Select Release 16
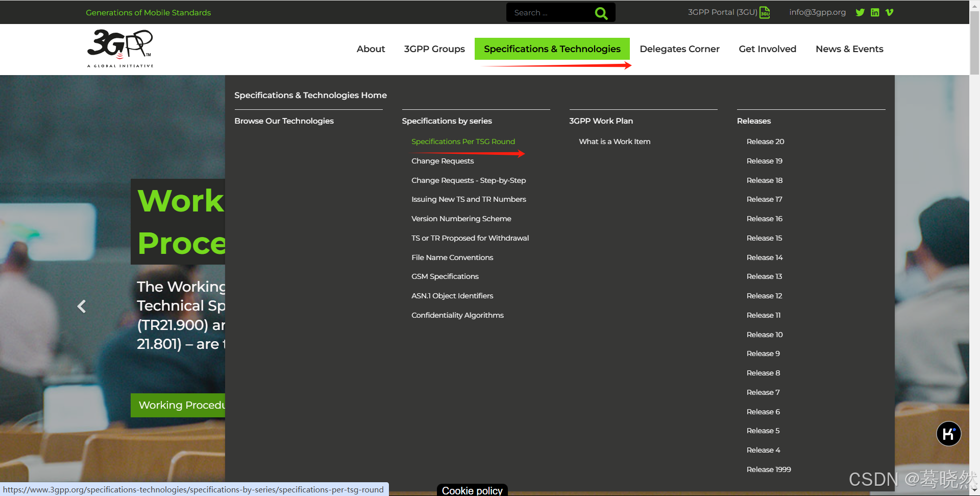 click(764, 219)
